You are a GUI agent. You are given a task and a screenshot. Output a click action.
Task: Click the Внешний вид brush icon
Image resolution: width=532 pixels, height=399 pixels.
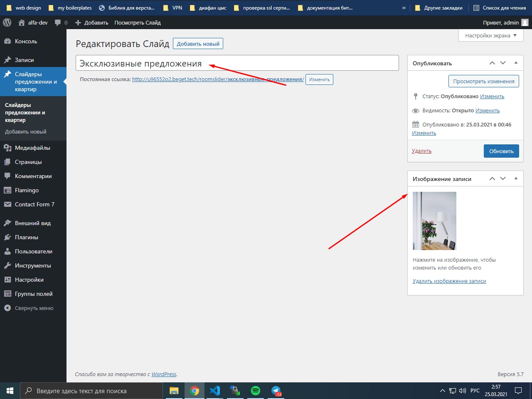[7, 223]
